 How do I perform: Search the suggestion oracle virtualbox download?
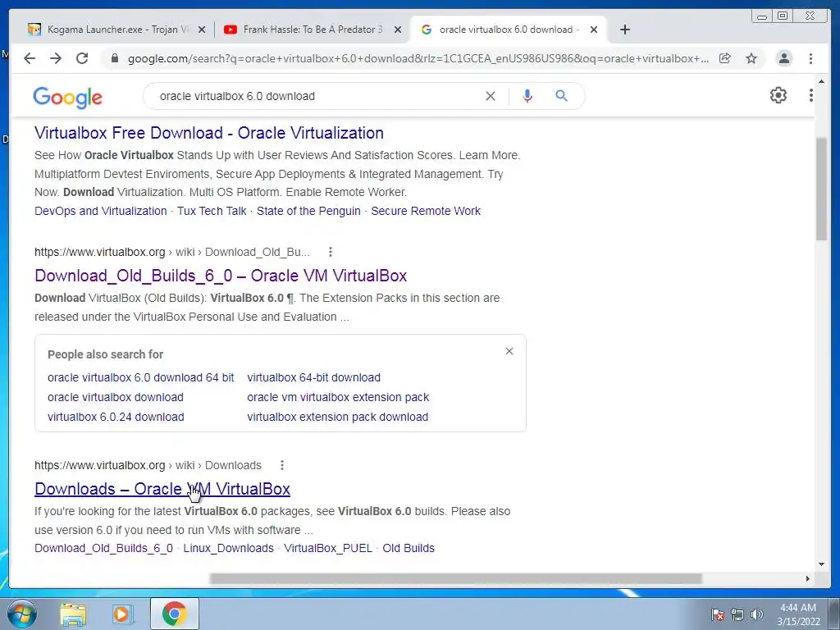tap(116, 397)
